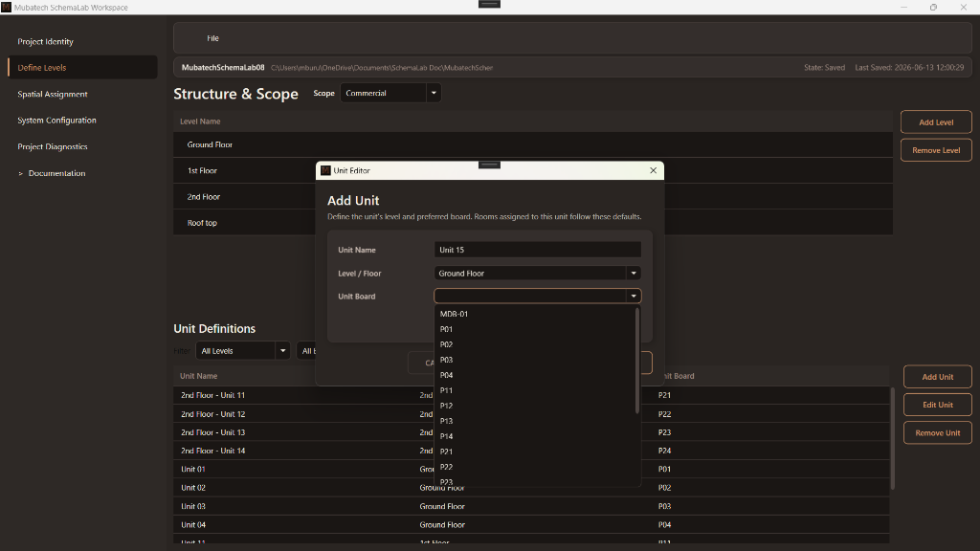This screenshot has width=980, height=551.
Task: Choose P11 from Unit Board list
Action: (x=535, y=390)
